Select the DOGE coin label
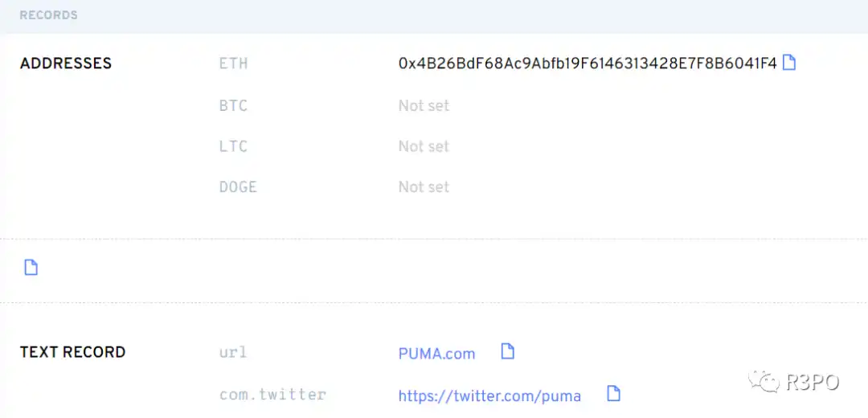 [238, 187]
